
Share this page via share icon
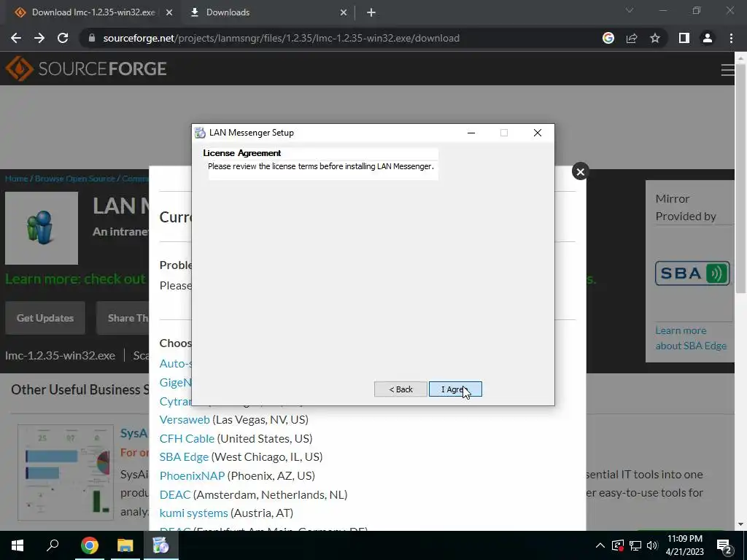click(632, 38)
